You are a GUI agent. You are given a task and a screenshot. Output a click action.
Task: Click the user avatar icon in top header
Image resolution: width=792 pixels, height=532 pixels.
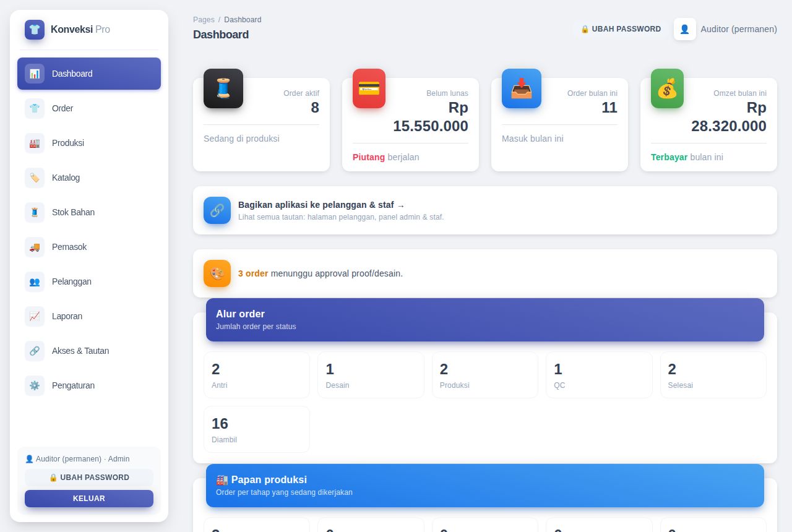pyautogui.click(x=685, y=29)
